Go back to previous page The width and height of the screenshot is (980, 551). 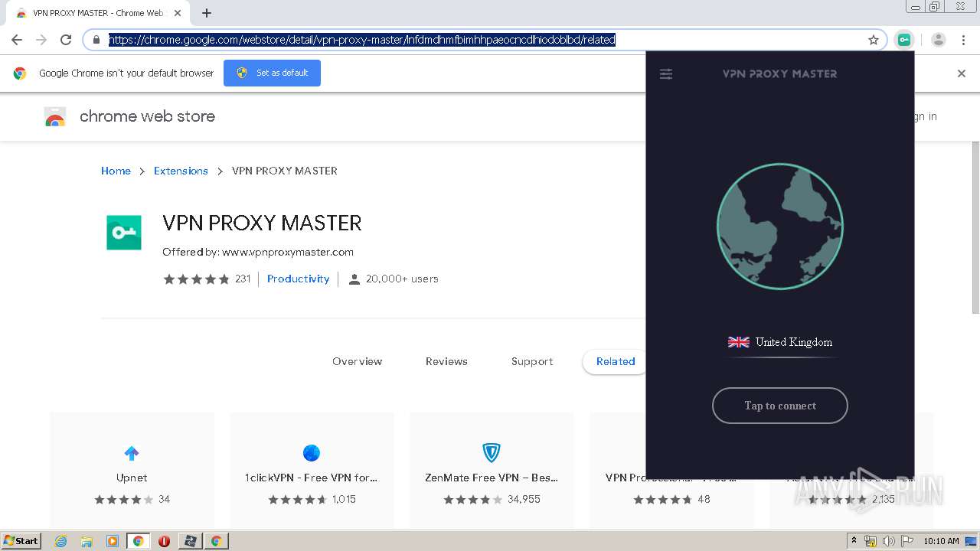[17, 40]
